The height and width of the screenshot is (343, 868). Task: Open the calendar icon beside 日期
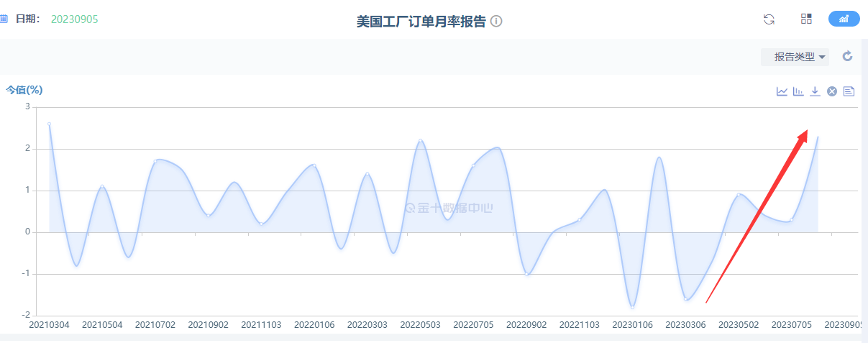(x=4, y=19)
